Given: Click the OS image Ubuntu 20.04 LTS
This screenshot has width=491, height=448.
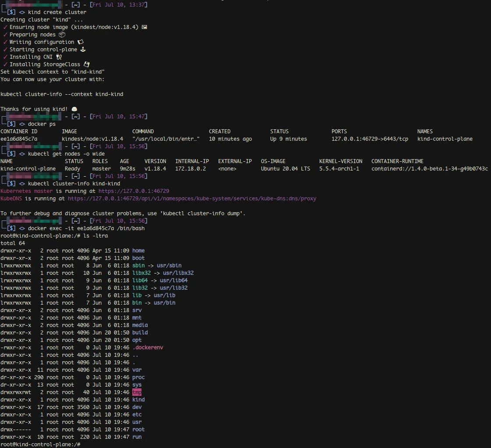Looking at the screenshot, I should coord(285,169).
